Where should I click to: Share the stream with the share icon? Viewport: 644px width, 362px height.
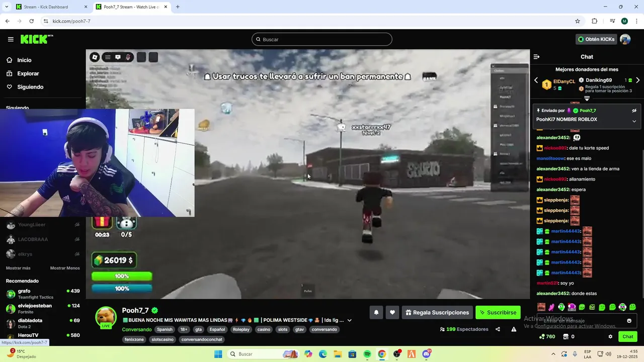pyautogui.click(x=498, y=329)
